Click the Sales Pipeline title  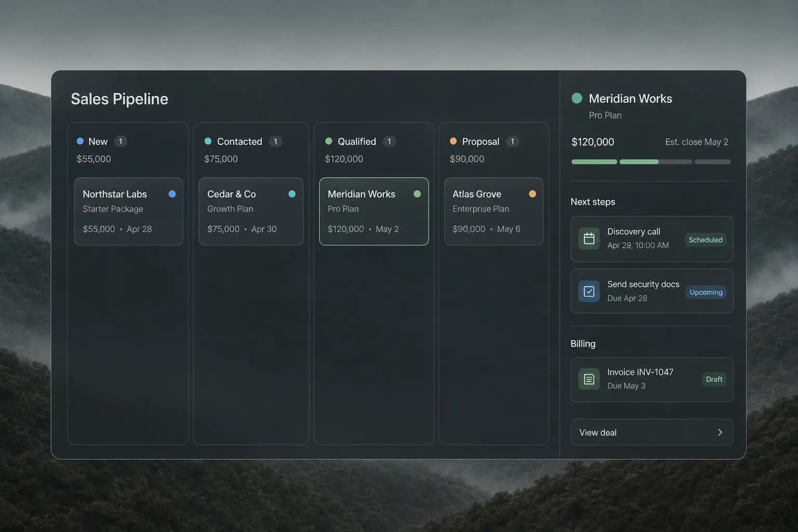119,99
